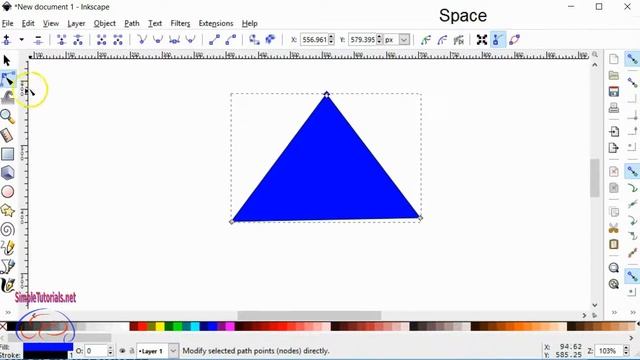Click Zoom to fit selection icon
Viewport: 640px width, 360px height.
[613, 268]
